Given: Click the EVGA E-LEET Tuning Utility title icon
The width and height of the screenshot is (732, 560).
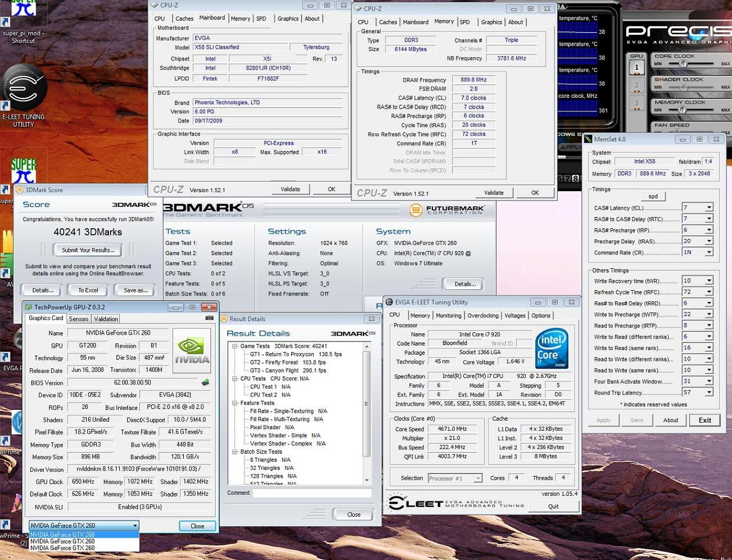Looking at the screenshot, I should (x=389, y=302).
